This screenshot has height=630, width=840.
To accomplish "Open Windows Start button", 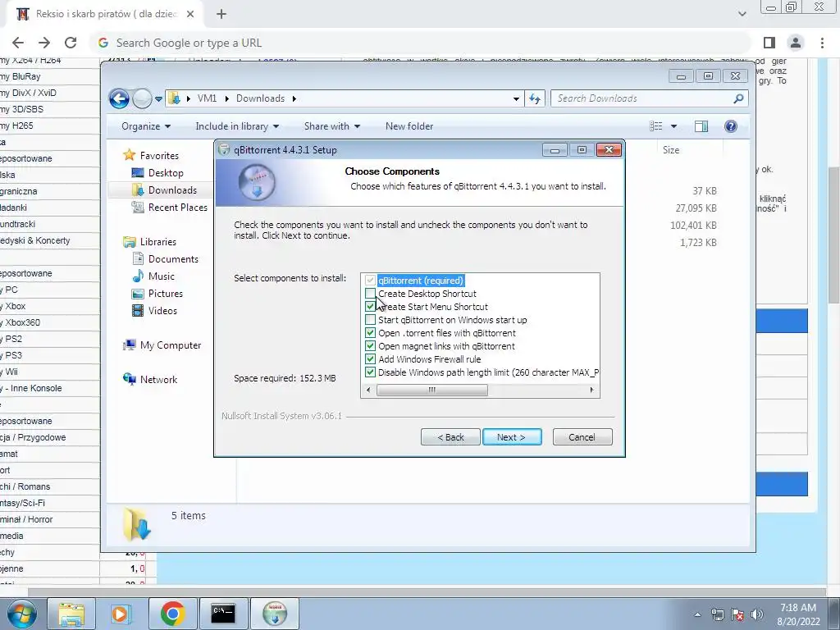I will pos(21,614).
